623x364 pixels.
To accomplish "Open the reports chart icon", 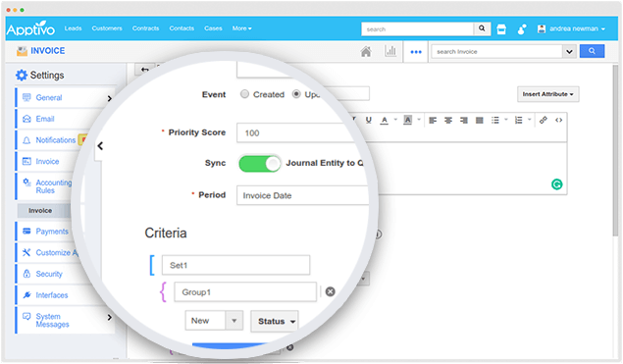I will click(390, 51).
